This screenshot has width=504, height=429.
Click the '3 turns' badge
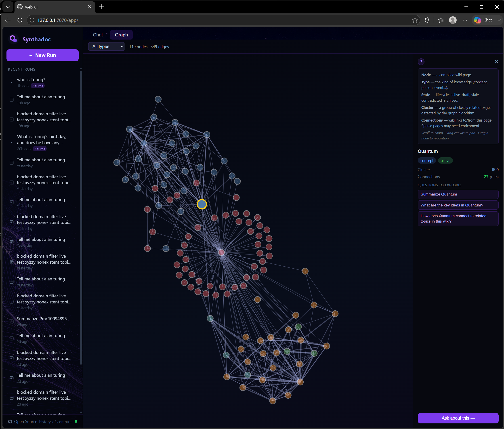40,149
